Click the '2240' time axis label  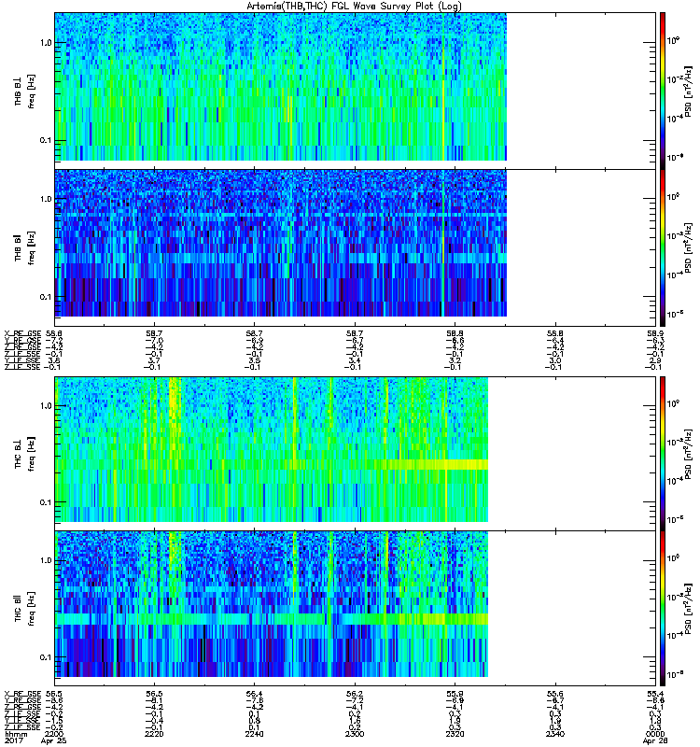point(254,734)
